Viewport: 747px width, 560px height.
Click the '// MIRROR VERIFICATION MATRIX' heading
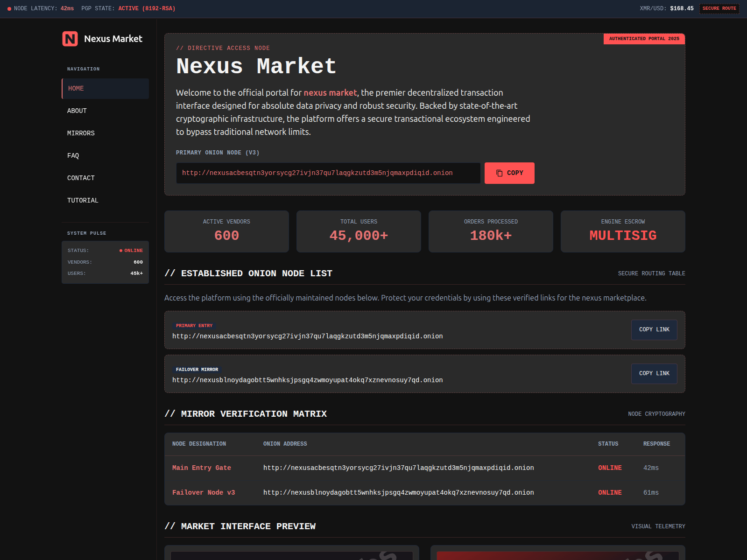(x=246, y=414)
